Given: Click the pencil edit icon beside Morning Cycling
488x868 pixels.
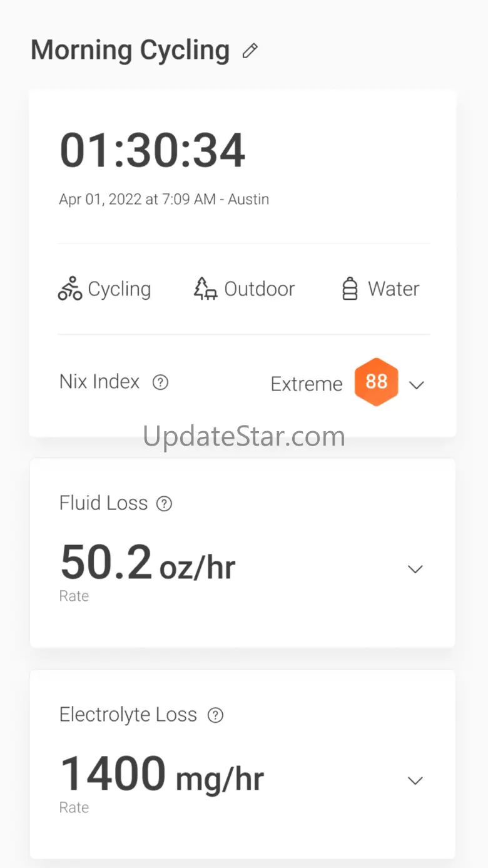Looking at the screenshot, I should click(x=250, y=51).
